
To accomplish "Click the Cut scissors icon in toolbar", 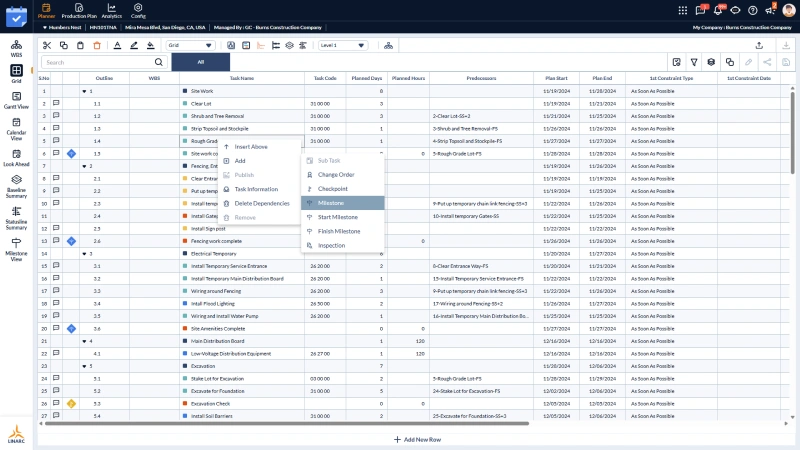I will pos(47,45).
